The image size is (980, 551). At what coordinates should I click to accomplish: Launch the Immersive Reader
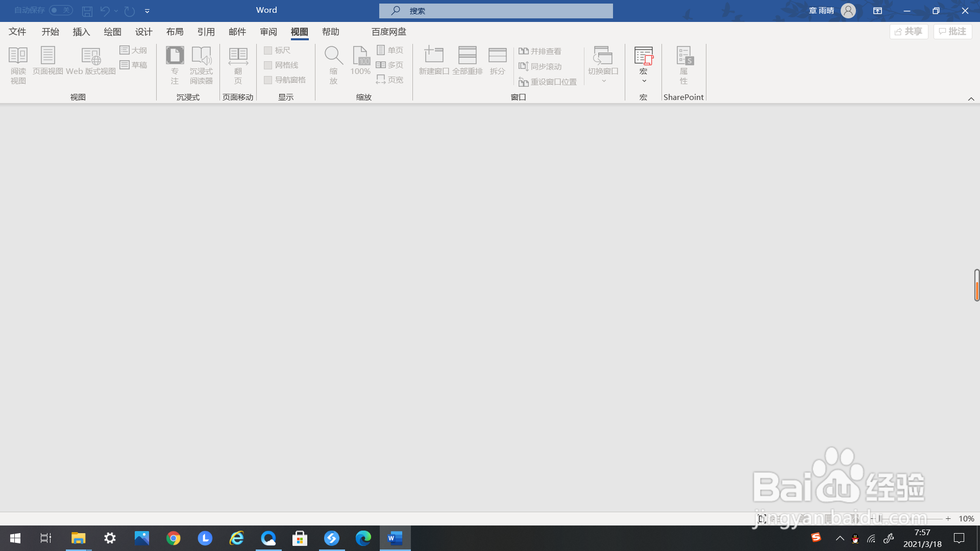(201, 65)
